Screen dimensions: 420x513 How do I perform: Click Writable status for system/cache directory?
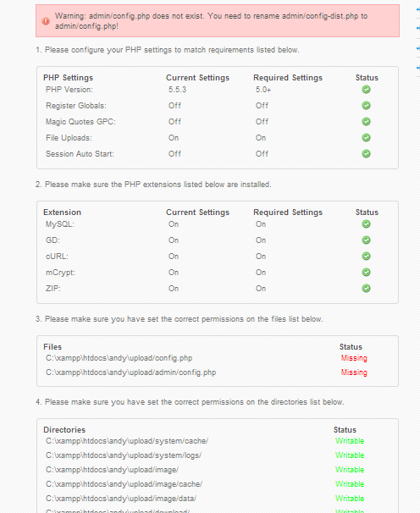click(x=350, y=441)
